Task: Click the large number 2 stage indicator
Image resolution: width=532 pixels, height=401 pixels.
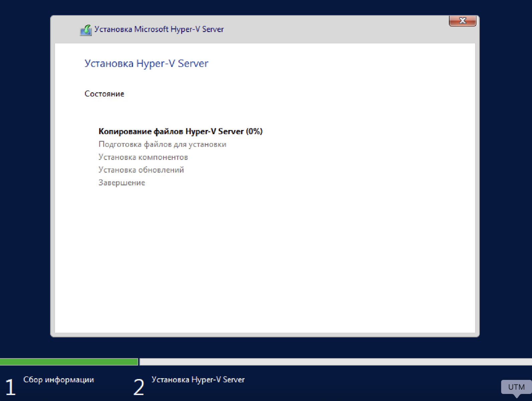Action: coord(139,387)
